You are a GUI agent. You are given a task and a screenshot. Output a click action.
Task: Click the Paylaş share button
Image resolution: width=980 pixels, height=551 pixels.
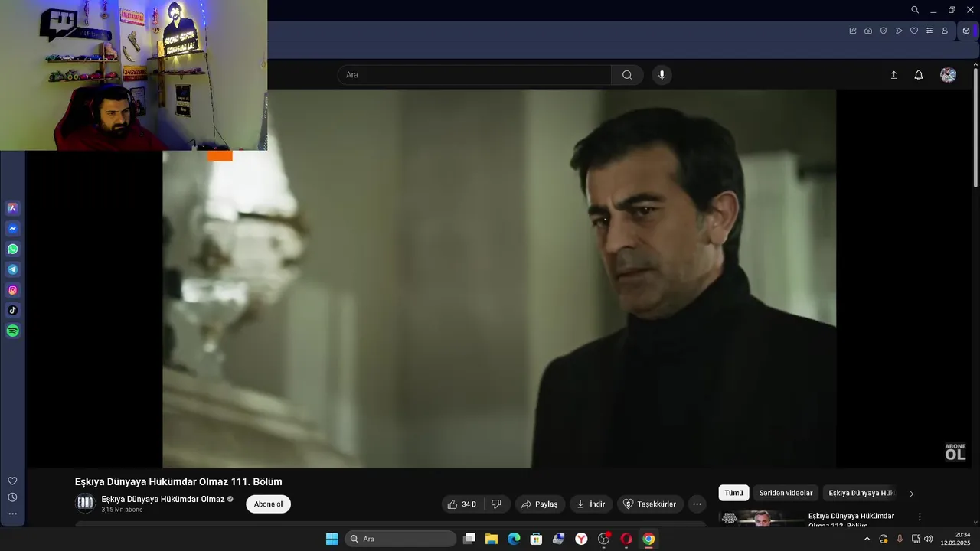coord(540,504)
